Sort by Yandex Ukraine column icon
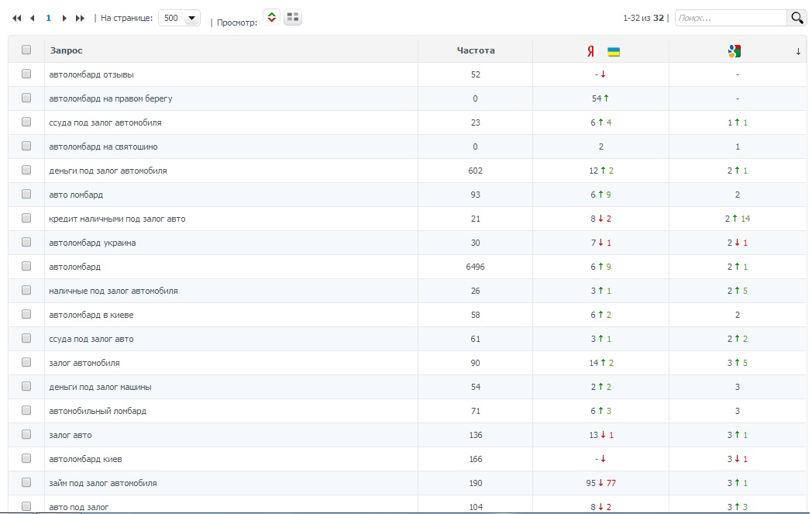 click(x=601, y=51)
